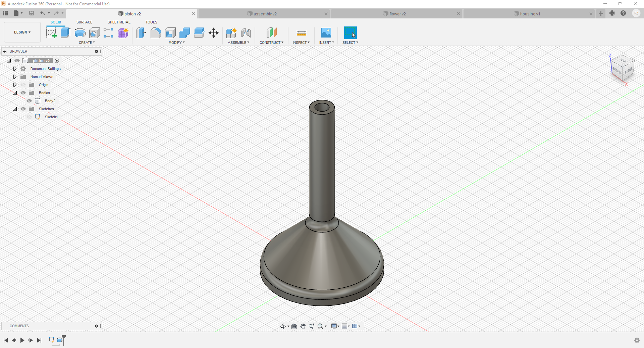This screenshot has width=644, height=348.
Task: Switch to the SURFACE tab
Action: pyautogui.click(x=84, y=22)
